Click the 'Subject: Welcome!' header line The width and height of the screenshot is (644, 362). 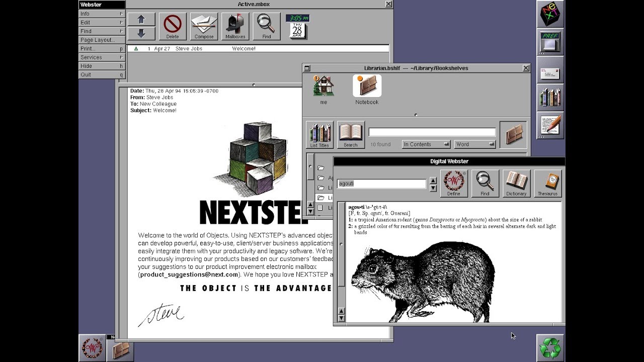[153, 111]
